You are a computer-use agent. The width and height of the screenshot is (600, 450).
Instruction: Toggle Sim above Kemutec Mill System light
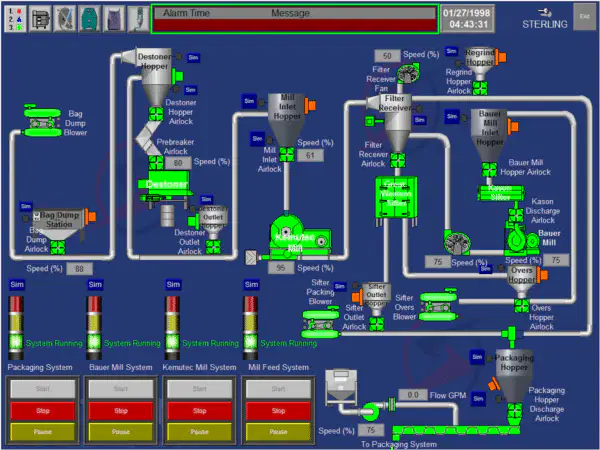(173, 284)
